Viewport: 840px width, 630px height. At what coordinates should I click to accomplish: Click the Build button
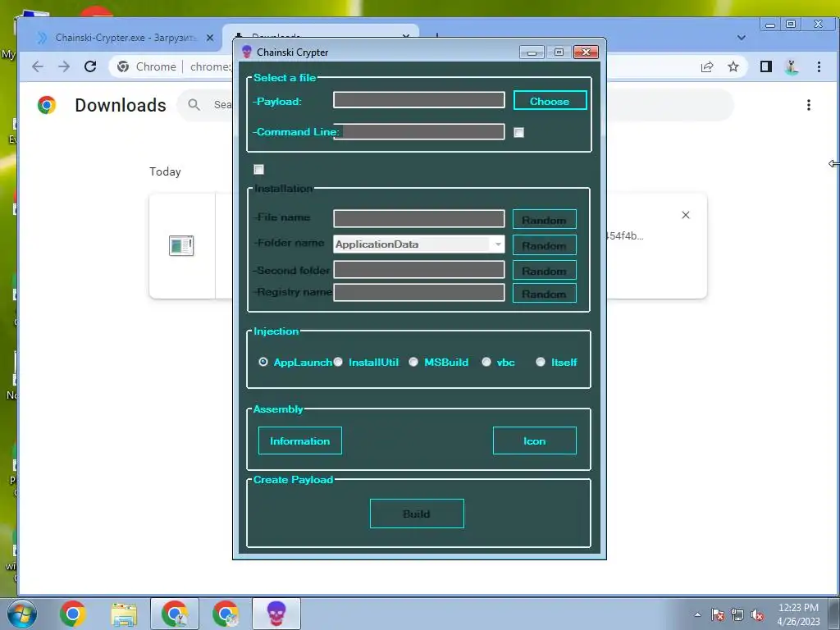point(417,514)
